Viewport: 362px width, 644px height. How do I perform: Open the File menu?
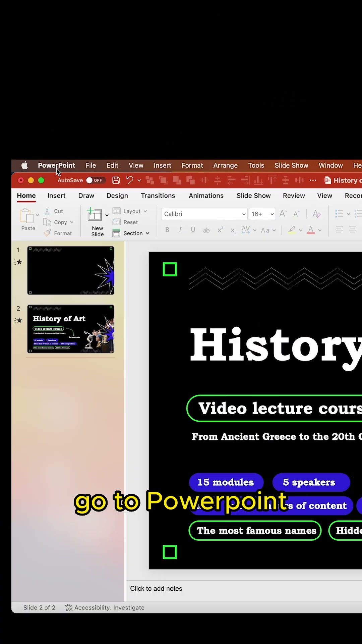(x=90, y=165)
